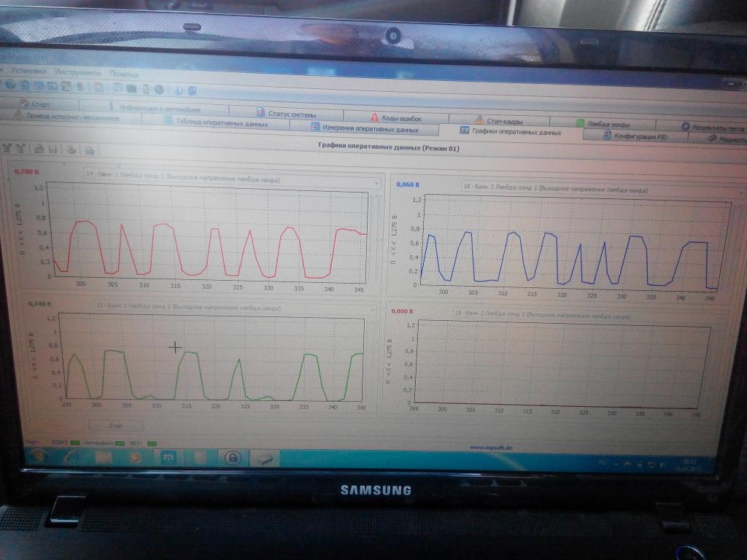
Task: Click the info icon in main toolbar
Action: tap(177, 90)
